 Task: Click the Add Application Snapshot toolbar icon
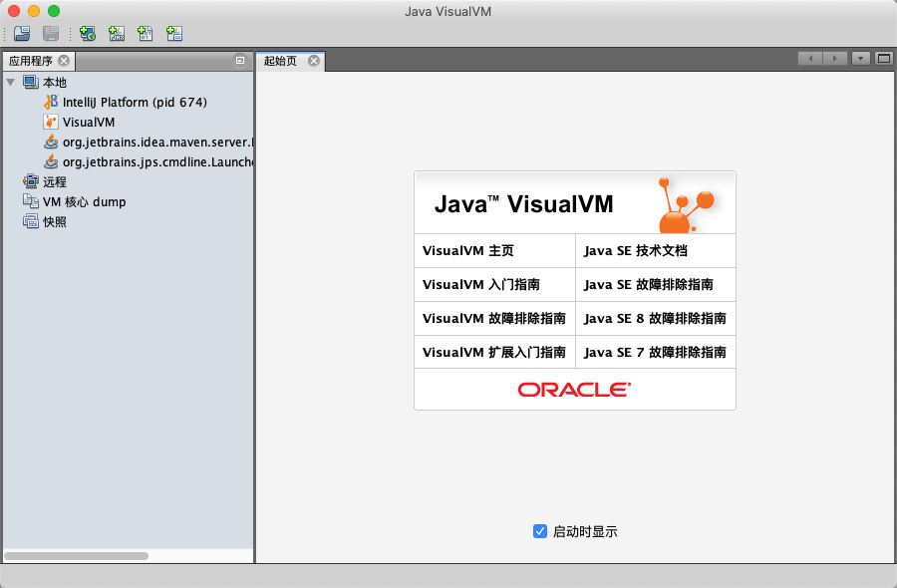coord(174,34)
